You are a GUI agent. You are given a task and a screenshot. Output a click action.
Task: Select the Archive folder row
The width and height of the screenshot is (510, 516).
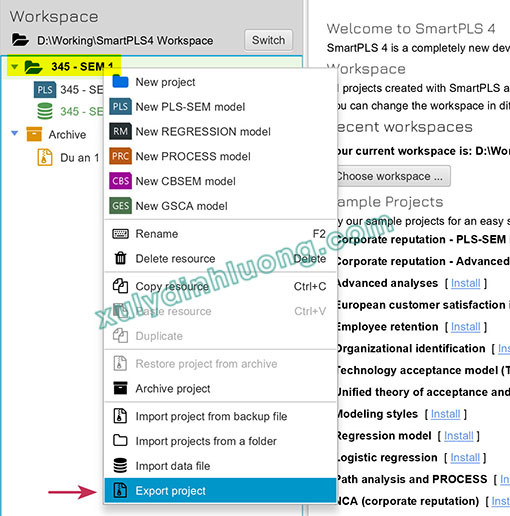tap(53, 134)
